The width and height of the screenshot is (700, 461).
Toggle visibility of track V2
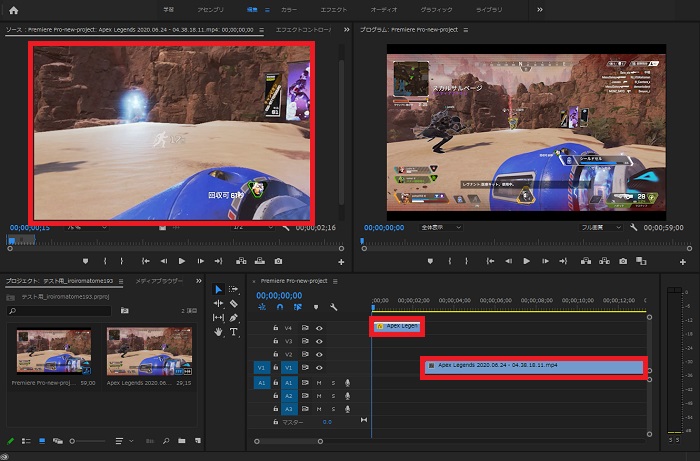click(319, 355)
